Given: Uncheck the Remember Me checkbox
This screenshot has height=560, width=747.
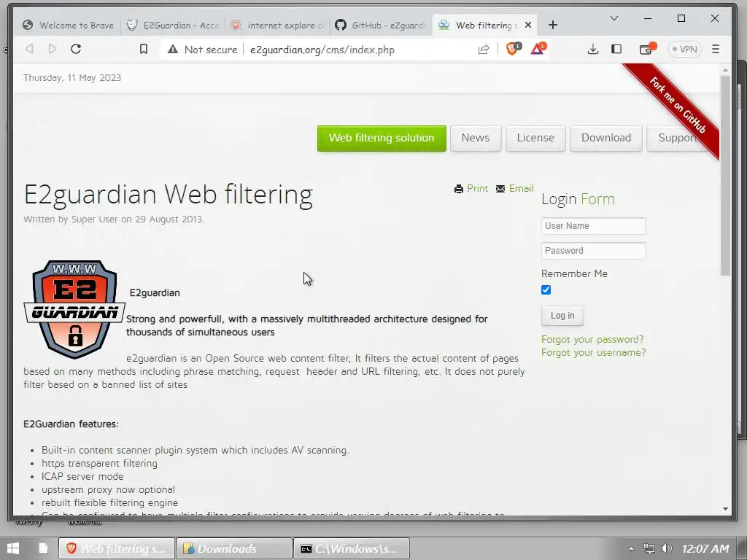Looking at the screenshot, I should point(546,290).
